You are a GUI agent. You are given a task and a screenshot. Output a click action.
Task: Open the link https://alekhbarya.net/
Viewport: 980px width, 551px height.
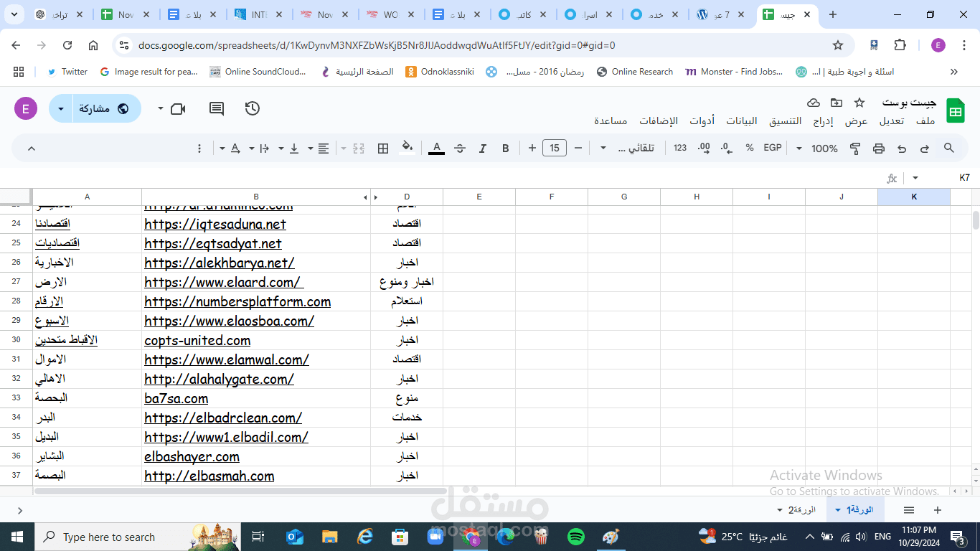point(220,263)
